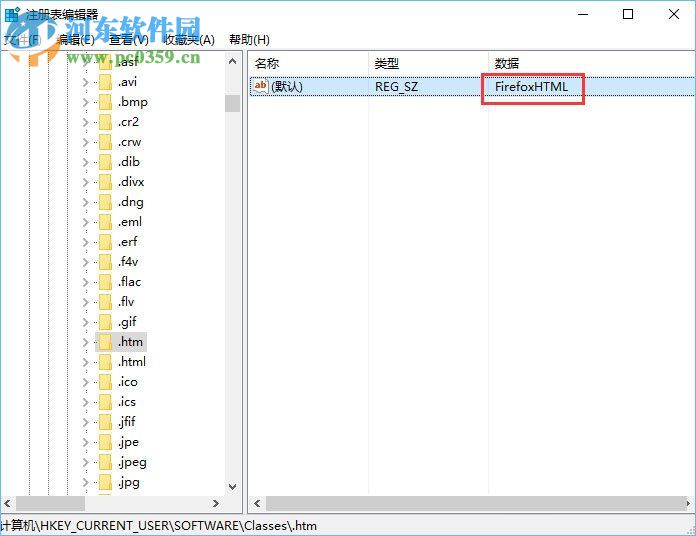The height and width of the screenshot is (536, 696).
Task: Select the .gif key label
Action: click(127, 322)
